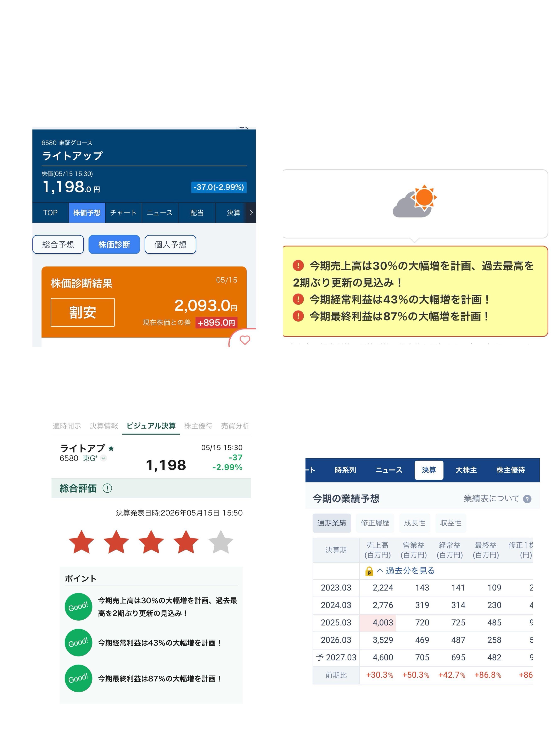Tap the -37.0(-2.99%) change badge
The height and width of the screenshot is (747, 560).
click(219, 187)
